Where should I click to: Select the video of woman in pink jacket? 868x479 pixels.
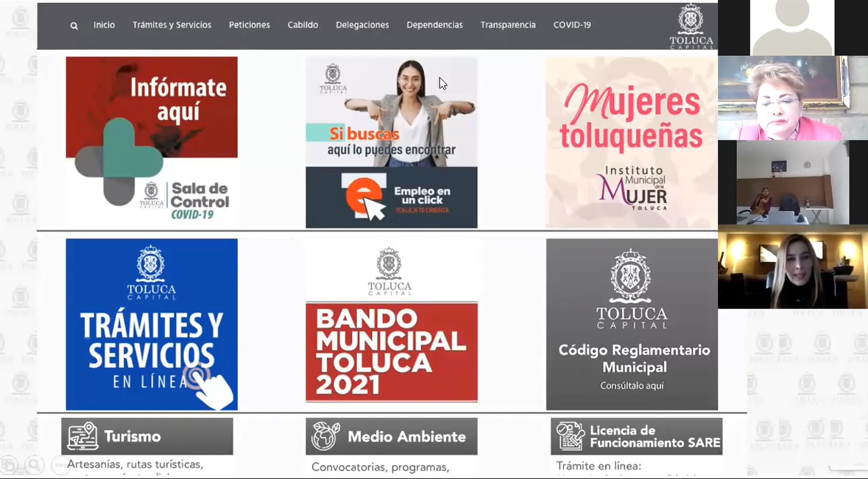coord(793,98)
